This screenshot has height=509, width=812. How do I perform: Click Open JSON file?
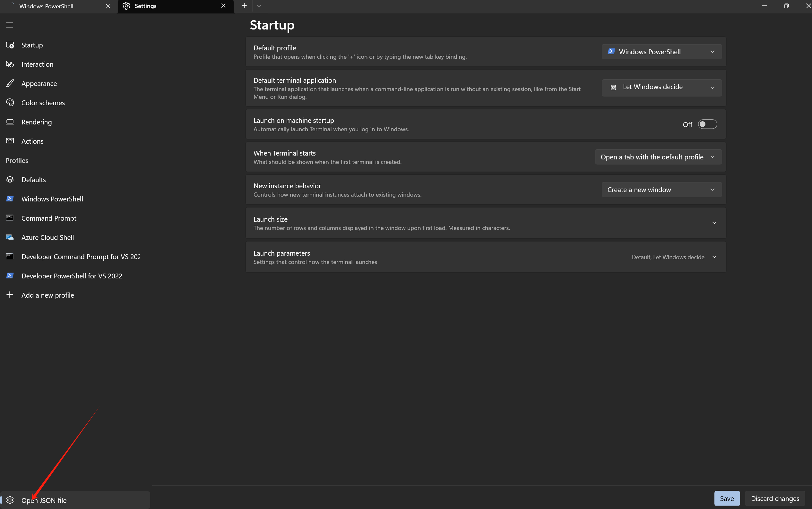pos(75,500)
